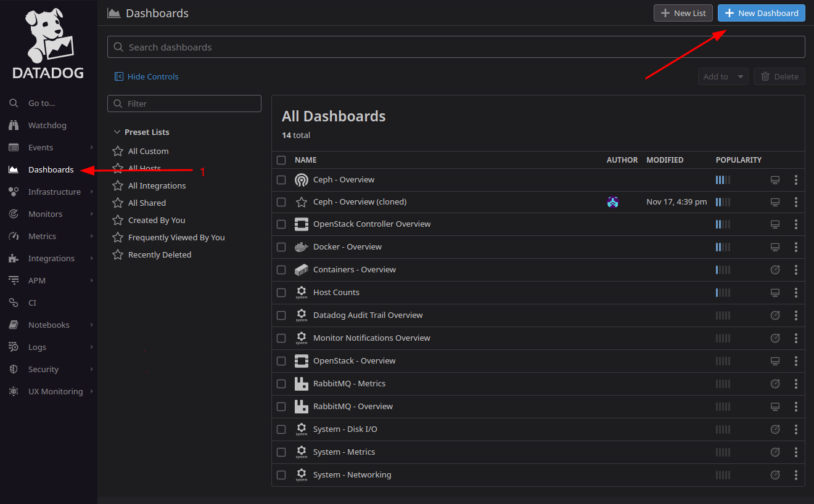Open the options menu for Host Counts

coord(795,293)
